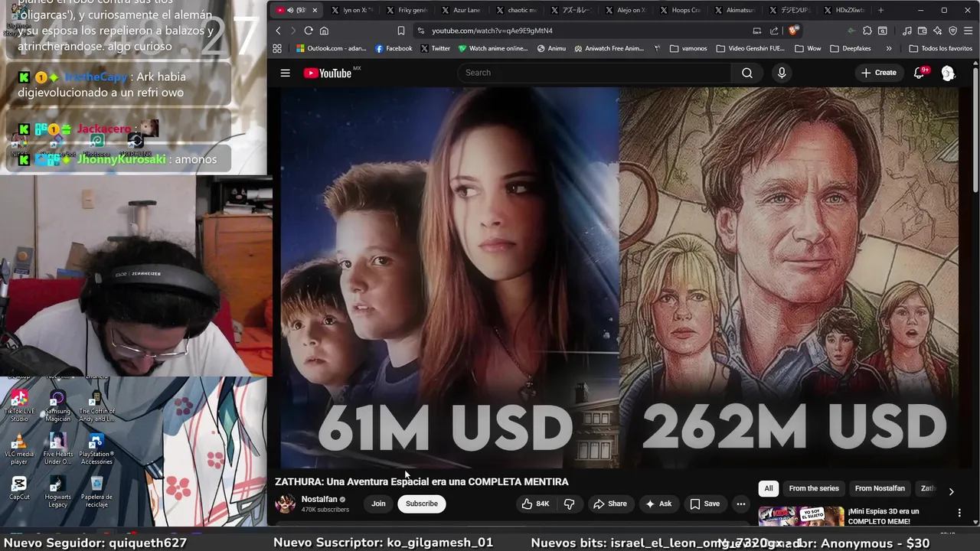Go forward in the browser

pyautogui.click(x=292, y=31)
